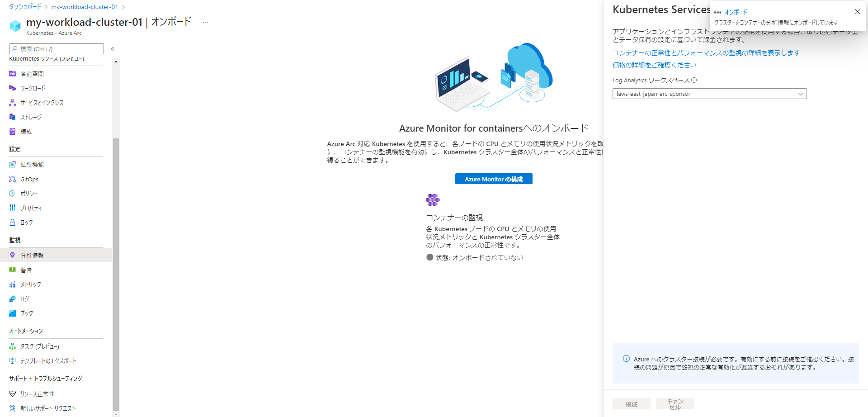This screenshot has width=868, height=417.
Task: Open the ログ menu item
Action: pos(56,299)
